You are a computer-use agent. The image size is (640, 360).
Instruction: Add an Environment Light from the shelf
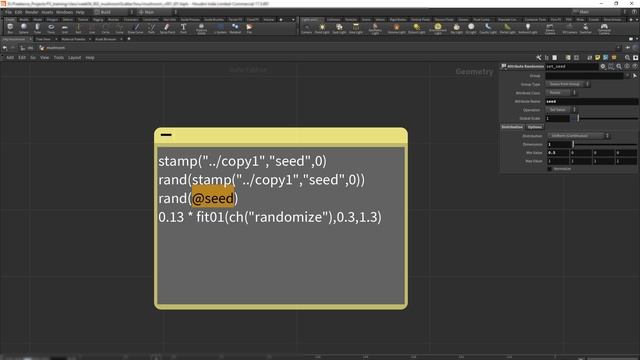click(438, 29)
